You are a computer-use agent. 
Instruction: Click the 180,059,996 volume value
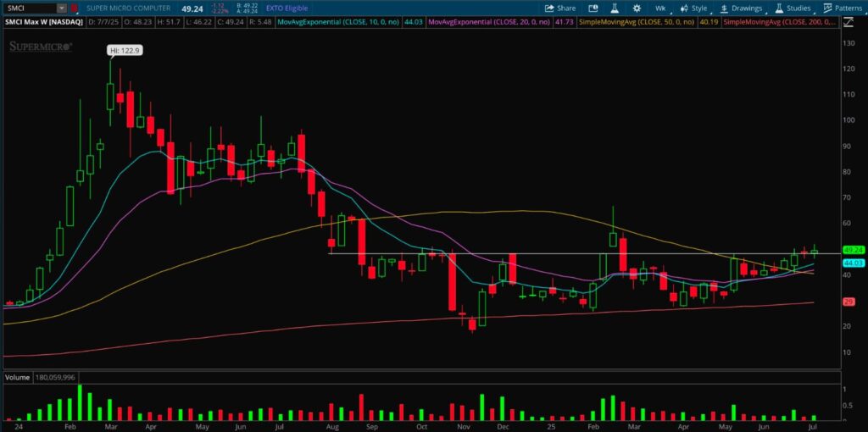53,377
